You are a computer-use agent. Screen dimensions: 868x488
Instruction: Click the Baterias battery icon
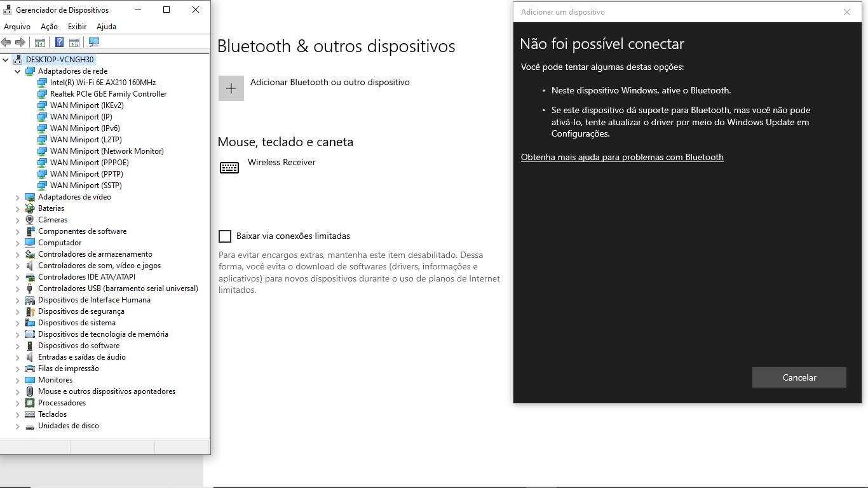pyautogui.click(x=30, y=208)
